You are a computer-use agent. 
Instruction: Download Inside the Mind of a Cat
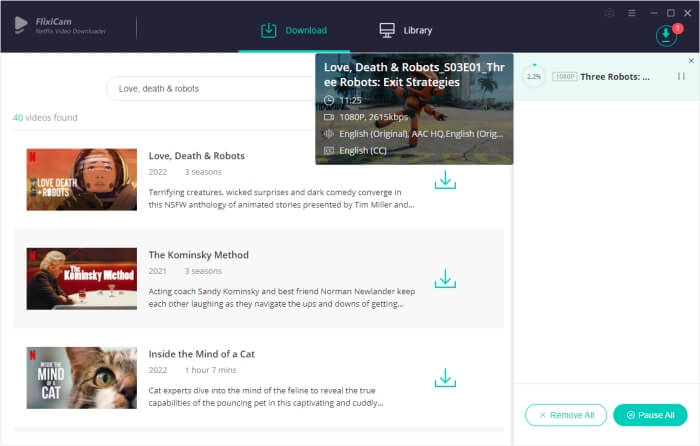click(x=445, y=378)
